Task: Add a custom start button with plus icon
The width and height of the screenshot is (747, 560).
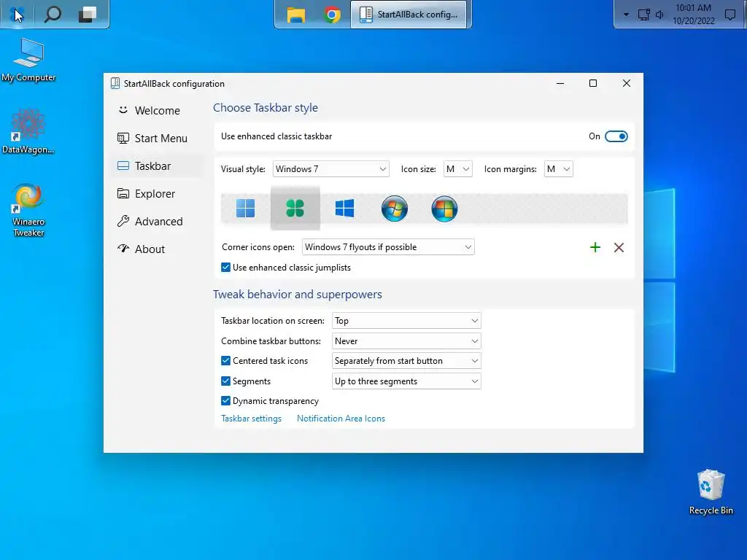Action: (595, 247)
